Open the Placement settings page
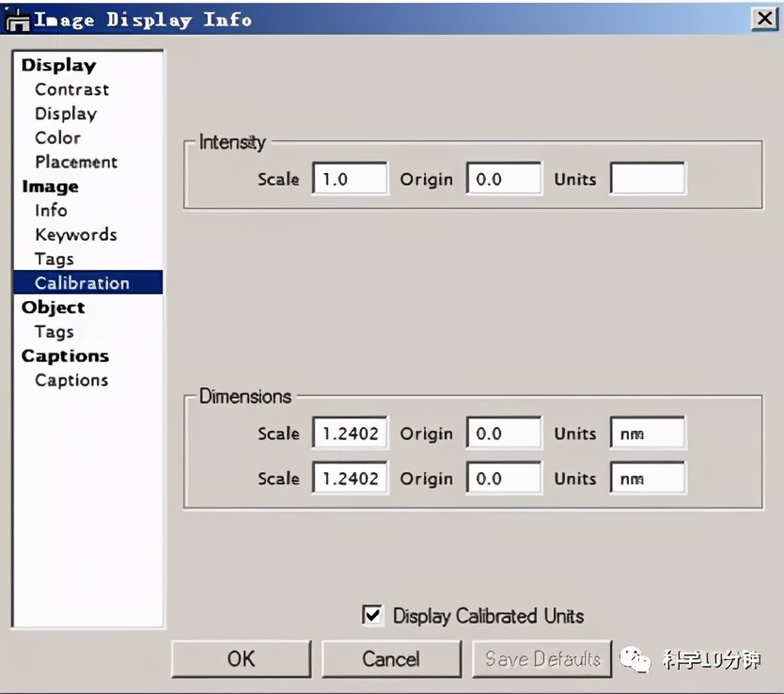The image size is (784, 694). (x=76, y=162)
